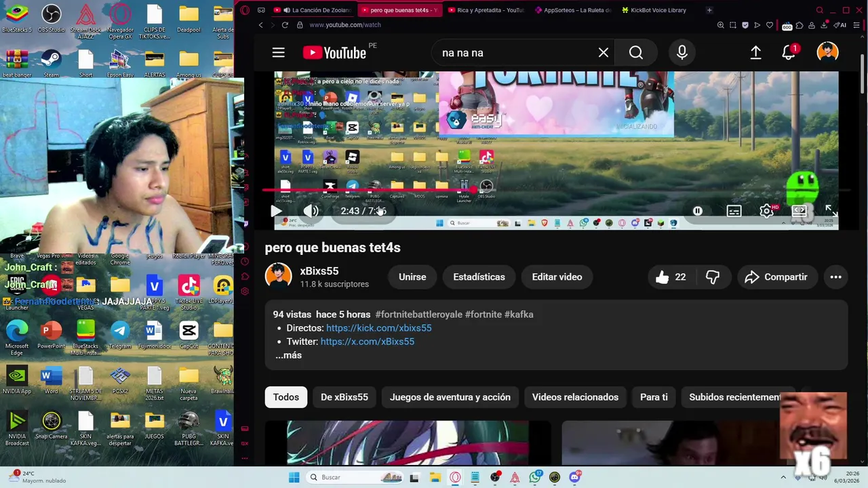Select the 'Para ti' filter chip
The width and height of the screenshot is (868, 488).
[x=654, y=397]
